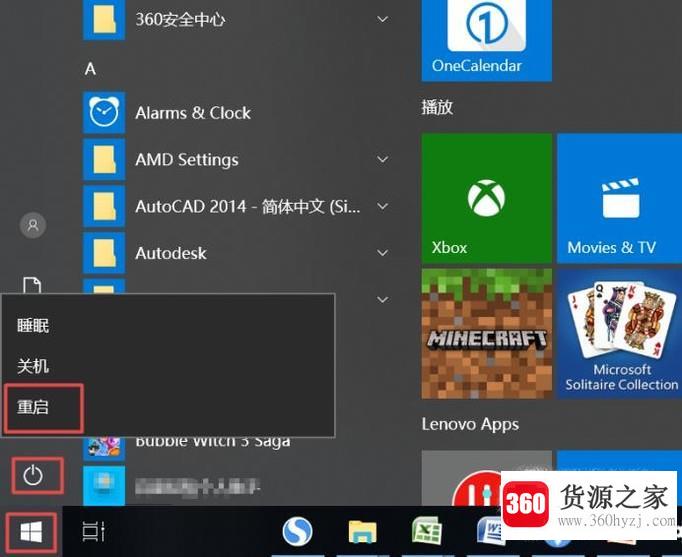This screenshot has height=557, width=682.
Task: Click the letter A section header
Action: 90,69
